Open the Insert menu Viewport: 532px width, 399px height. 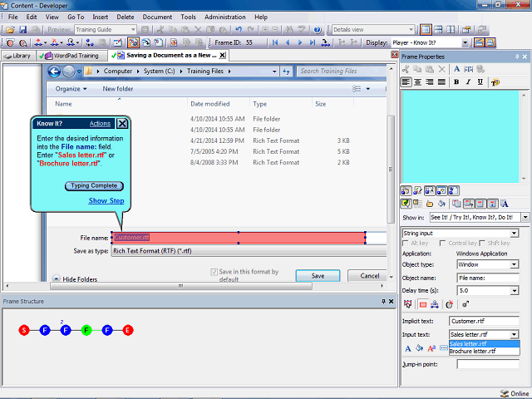pos(100,17)
